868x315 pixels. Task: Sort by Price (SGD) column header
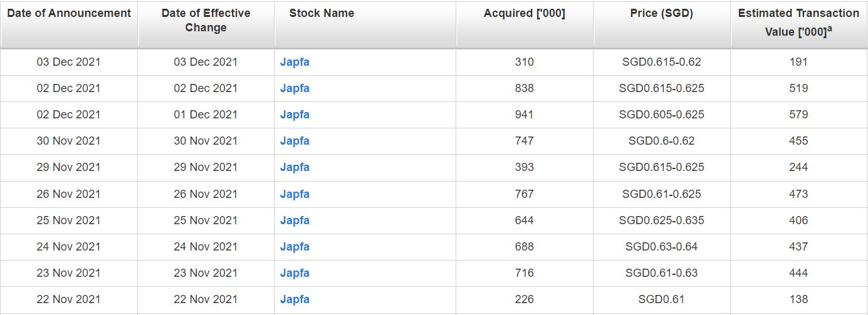click(661, 13)
